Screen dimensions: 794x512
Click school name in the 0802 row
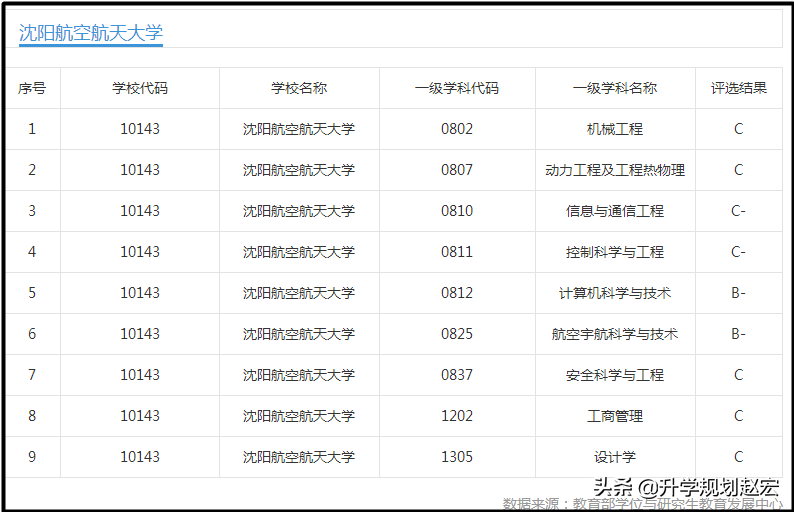(x=299, y=129)
